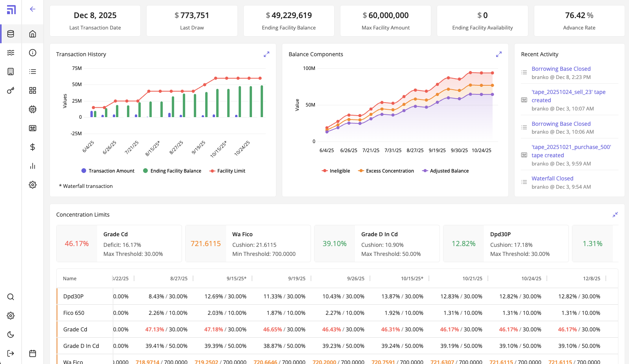
Task: Collapse the Concentration Limits panel
Action: tap(615, 215)
